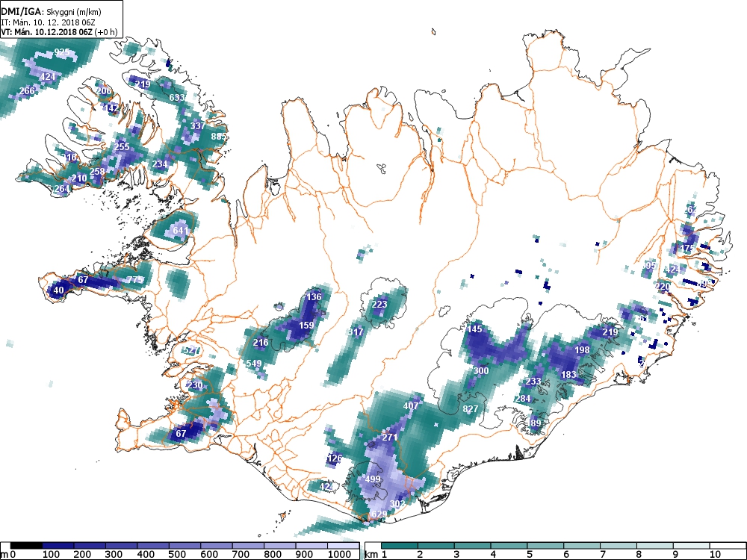Click the '1000' tick label on the metre scale

pos(339,554)
